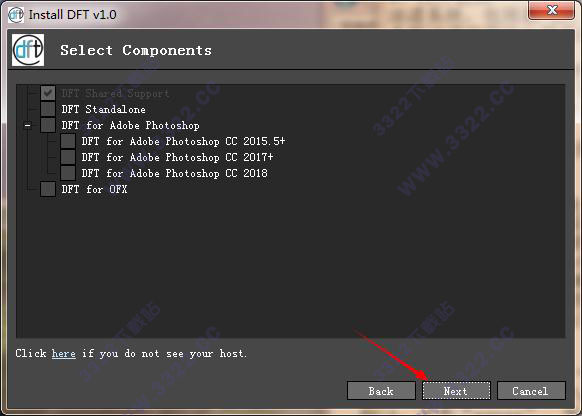Viewport: 582px width, 416px height.
Task: Select the DFT for Adobe Photoshop label
Action: (x=130, y=125)
